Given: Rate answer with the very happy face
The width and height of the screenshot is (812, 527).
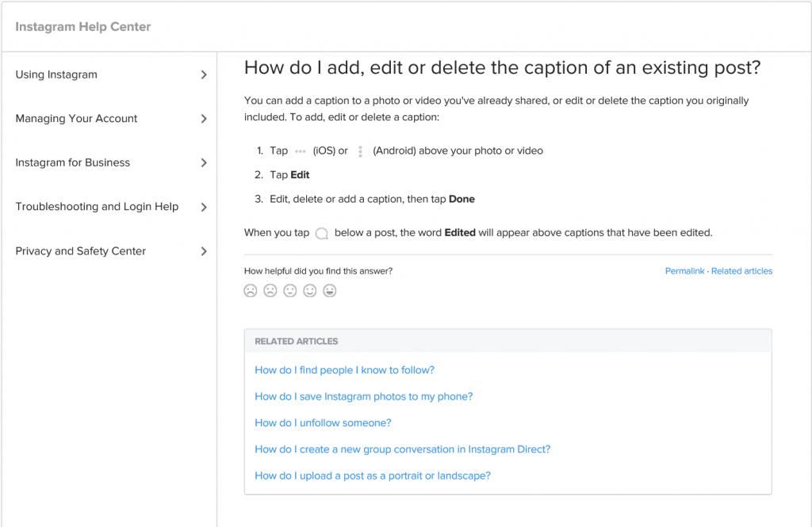Looking at the screenshot, I should (x=330, y=291).
